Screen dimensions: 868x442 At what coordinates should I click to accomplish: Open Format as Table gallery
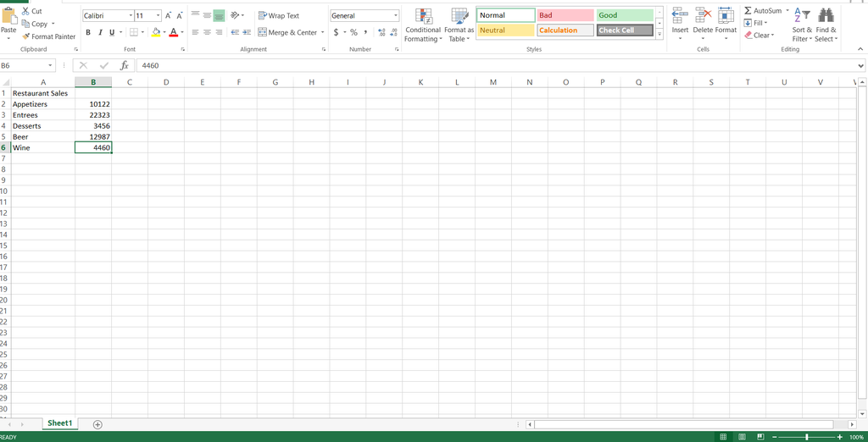coord(459,25)
